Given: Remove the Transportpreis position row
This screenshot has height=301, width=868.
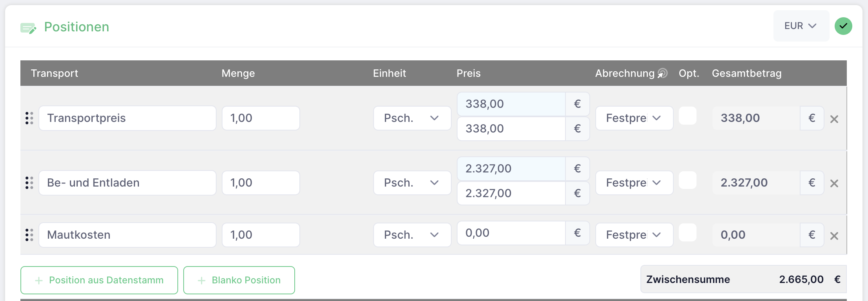Looking at the screenshot, I should click(834, 119).
